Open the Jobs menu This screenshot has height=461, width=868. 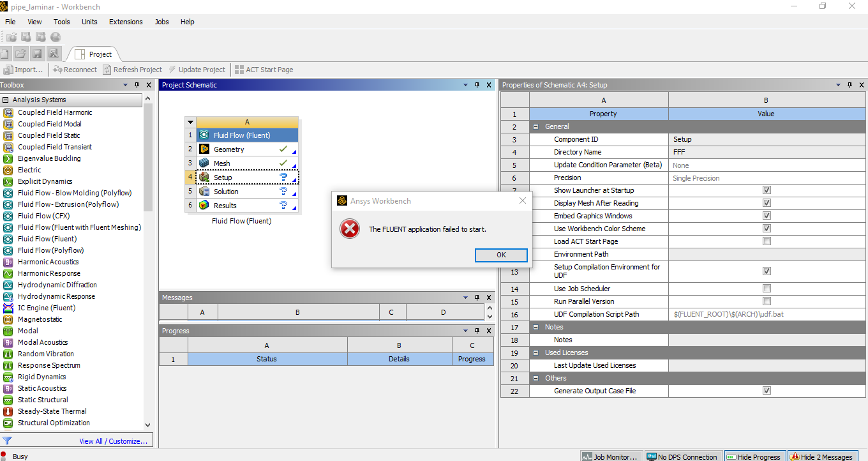162,22
